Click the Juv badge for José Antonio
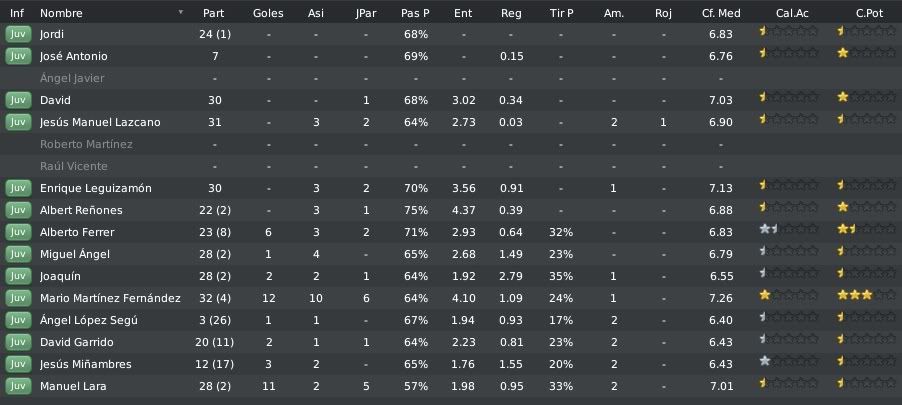 coord(18,56)
